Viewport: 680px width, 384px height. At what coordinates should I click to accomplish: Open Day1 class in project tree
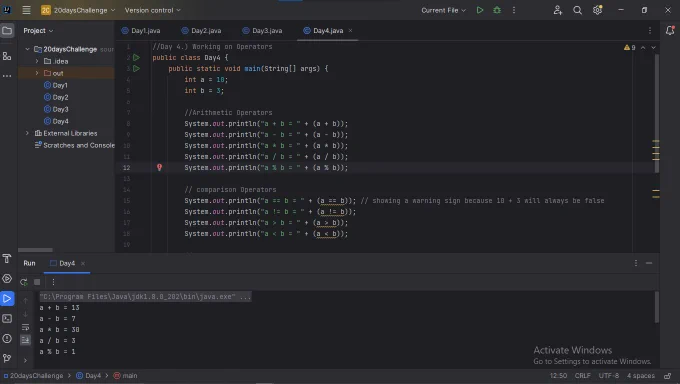pos(56,85)
